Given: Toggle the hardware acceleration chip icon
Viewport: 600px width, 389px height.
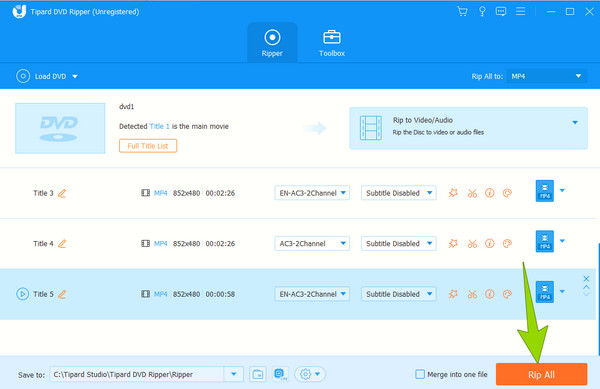Looking at the screenshot, I should point(280,374).
